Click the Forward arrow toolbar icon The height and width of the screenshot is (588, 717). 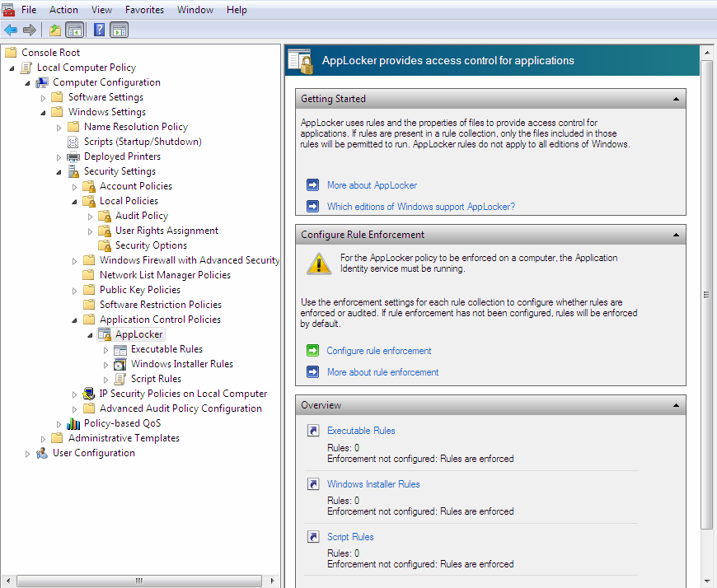pos(30,30)
